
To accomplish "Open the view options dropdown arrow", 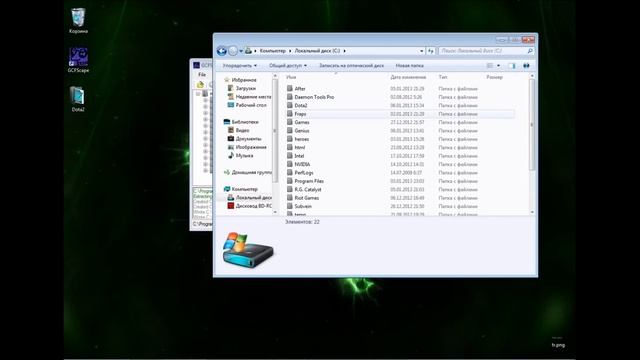I will click(x=498, y=66).
